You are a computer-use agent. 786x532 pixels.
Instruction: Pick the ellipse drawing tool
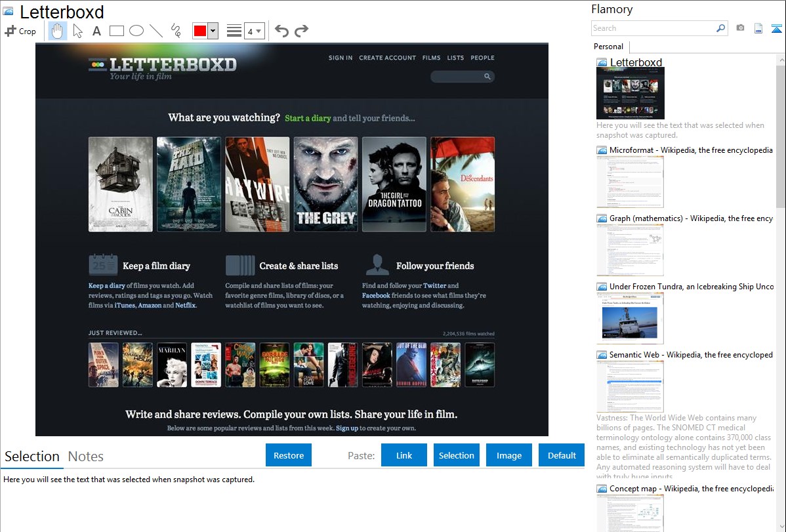[136, 31]
